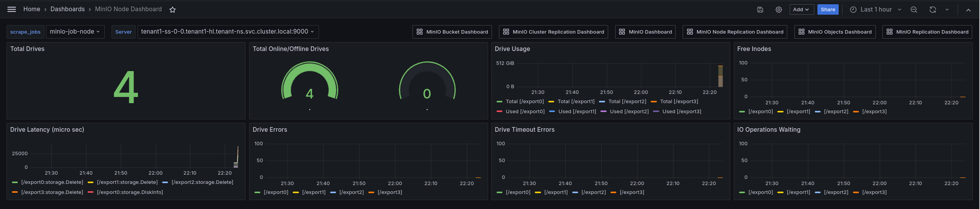Open dashboard settings gear icon

(778, 10)
